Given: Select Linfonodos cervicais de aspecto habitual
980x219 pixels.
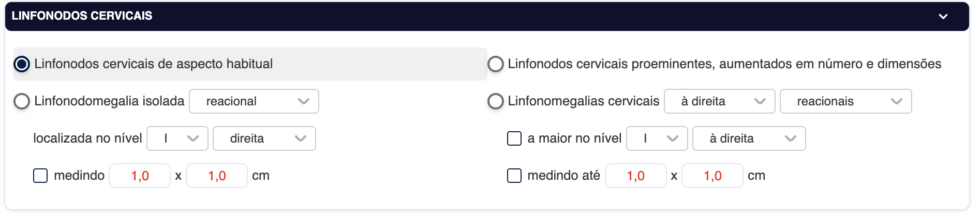Looking at the screenshot, I should pyautogui.click(x=22, y=64).
